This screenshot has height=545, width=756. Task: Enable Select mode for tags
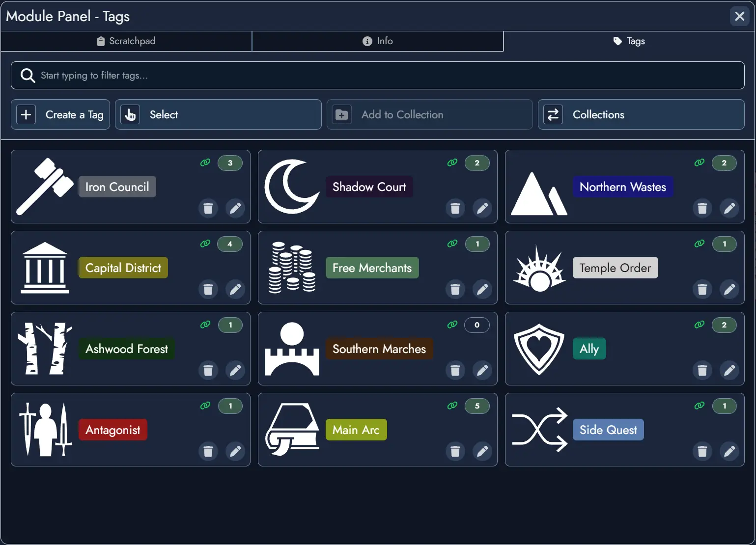(218, 114)
